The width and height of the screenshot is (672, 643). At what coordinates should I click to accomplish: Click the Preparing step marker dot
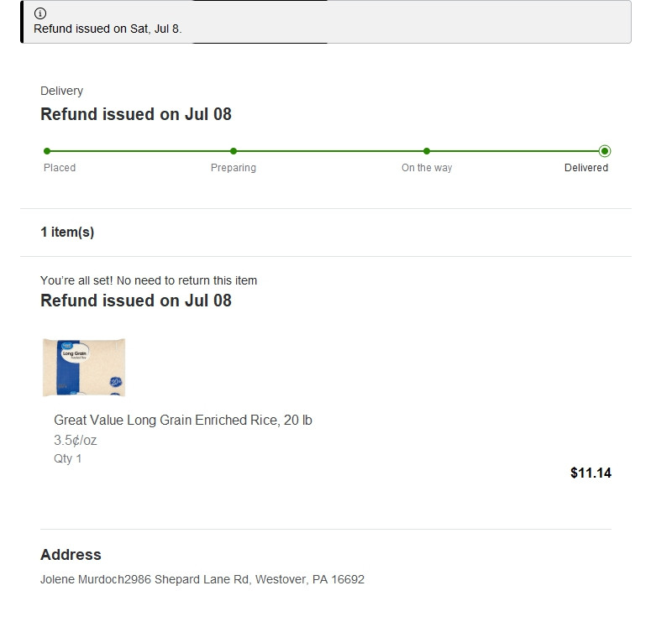tap(234, 151)
